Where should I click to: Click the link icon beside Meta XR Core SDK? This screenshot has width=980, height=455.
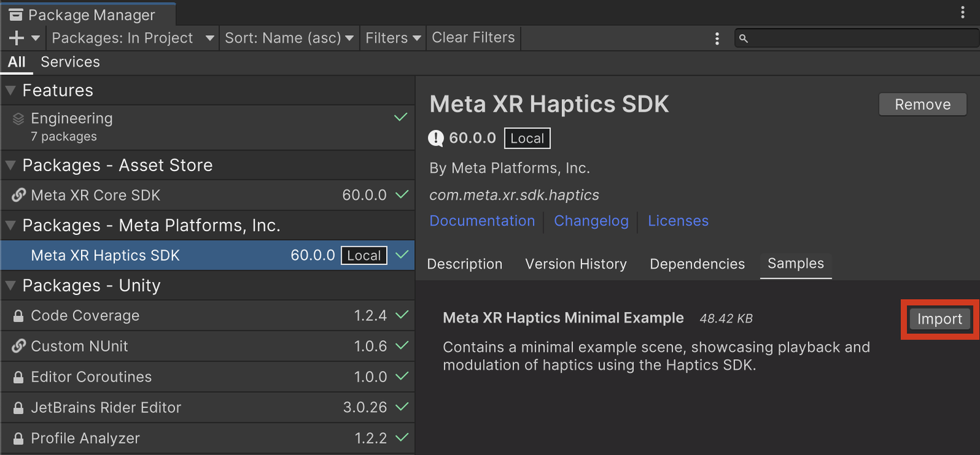click(x=19, y=195)
